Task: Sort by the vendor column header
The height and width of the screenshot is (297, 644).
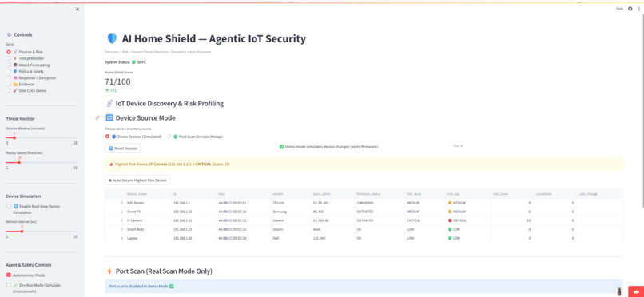Action: [x=290, y=194]
